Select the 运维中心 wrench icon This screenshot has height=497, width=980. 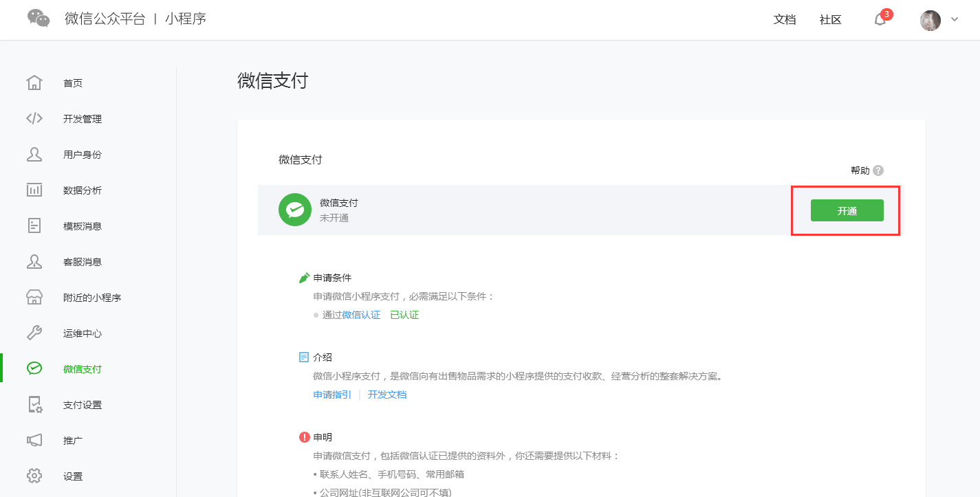click(x=34, y=332)
